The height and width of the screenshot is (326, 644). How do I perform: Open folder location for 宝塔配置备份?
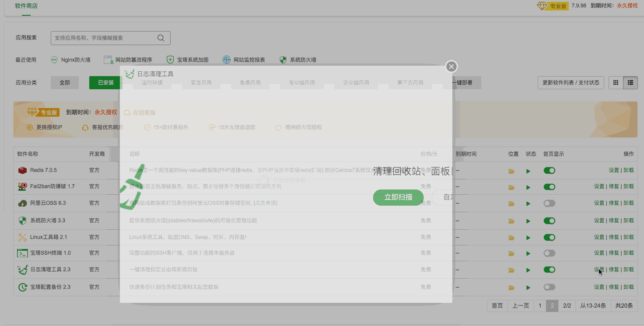(511, 288)
